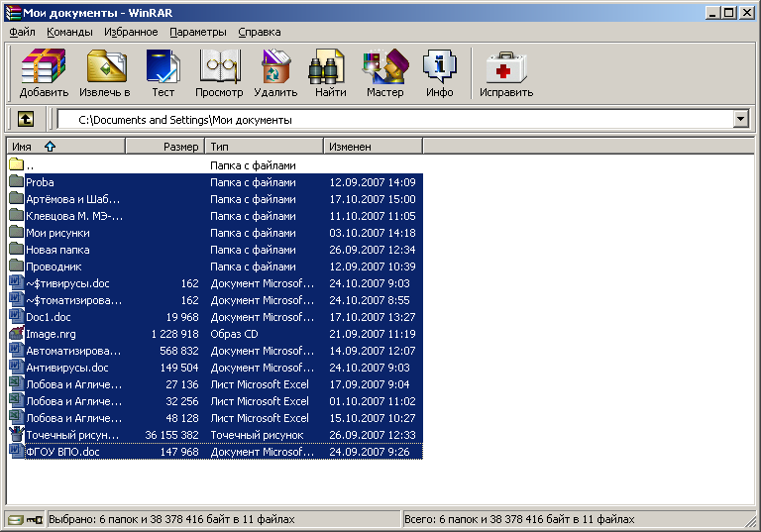This screenshot has height=532, width=761.
Task: Go up one folder level button
Action: coord(26,119)
